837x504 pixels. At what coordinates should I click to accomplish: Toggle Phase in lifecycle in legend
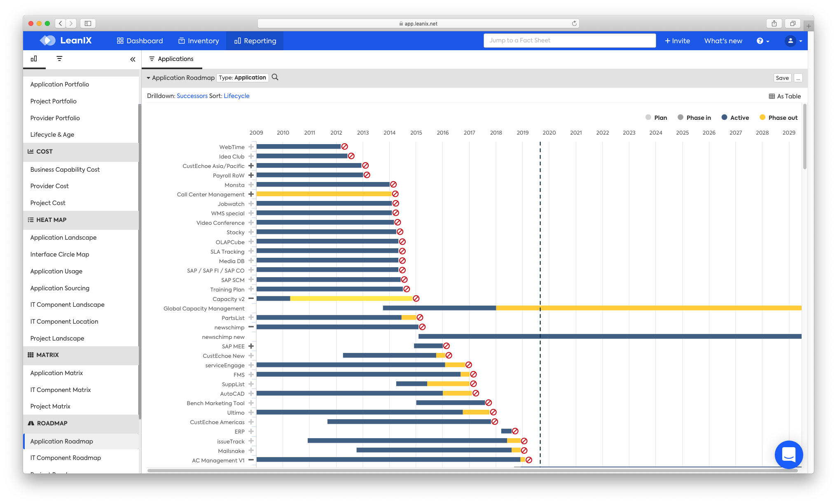694,118
